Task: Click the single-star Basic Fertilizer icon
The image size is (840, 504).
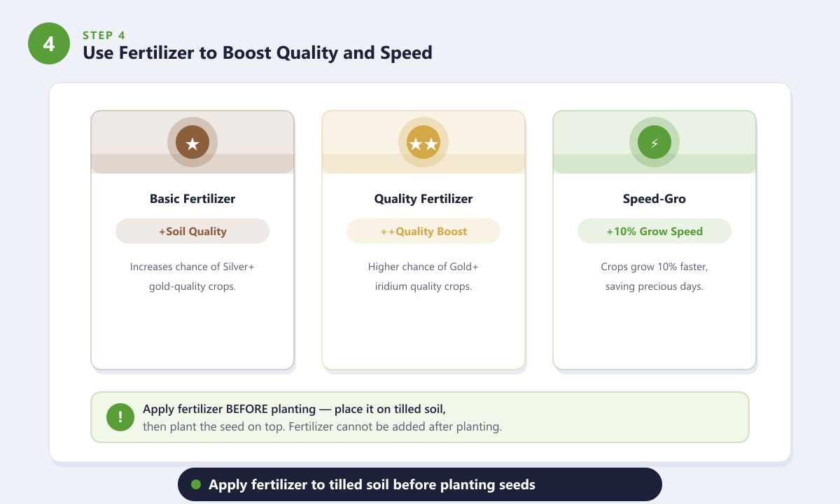Action: click(192, 143)
